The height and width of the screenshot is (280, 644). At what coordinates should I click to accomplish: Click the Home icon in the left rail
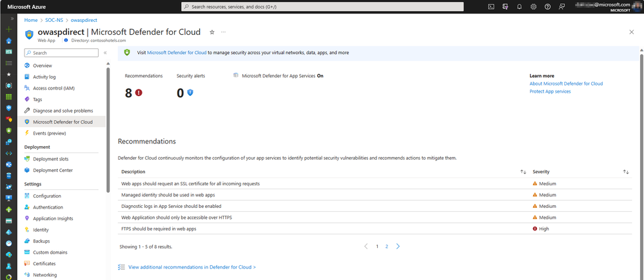point(8,41)
